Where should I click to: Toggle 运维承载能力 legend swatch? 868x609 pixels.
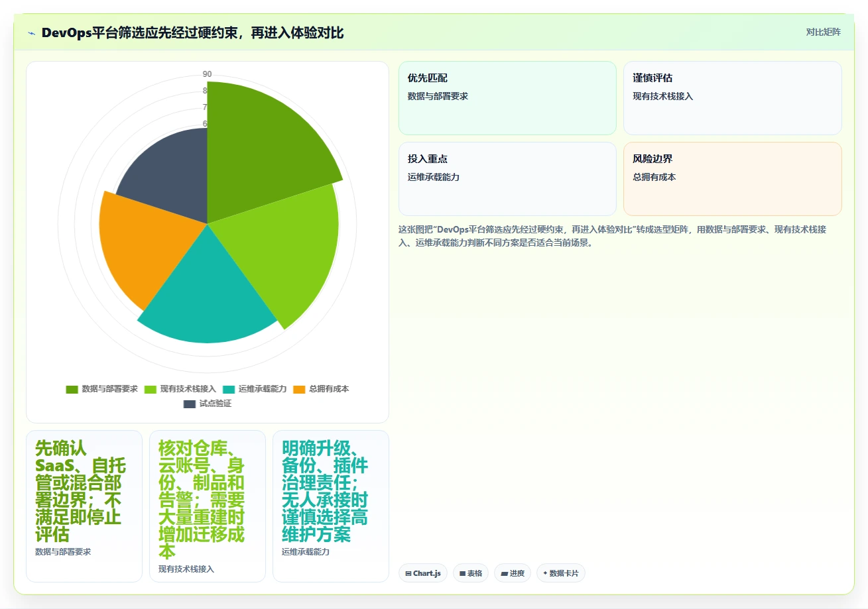coord(229,389)
